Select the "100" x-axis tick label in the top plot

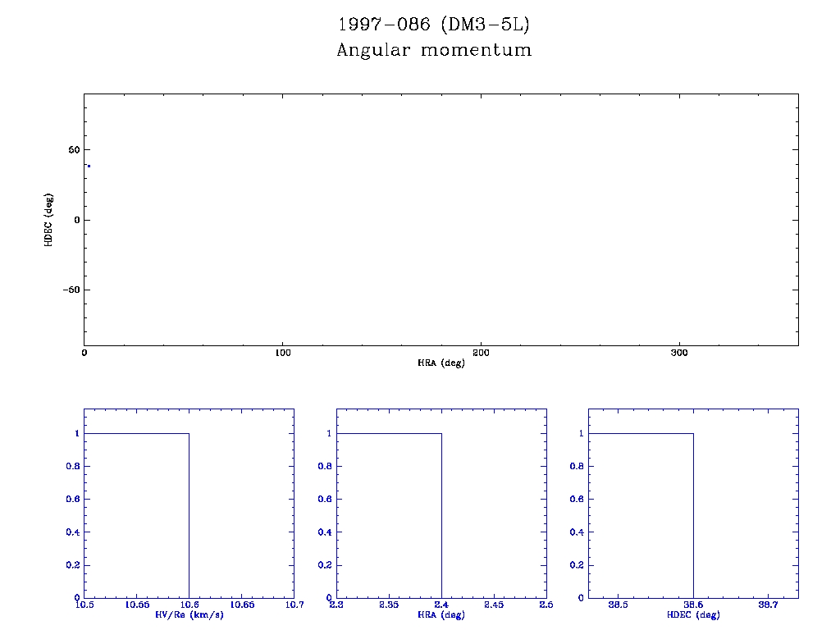click(282, 353)
